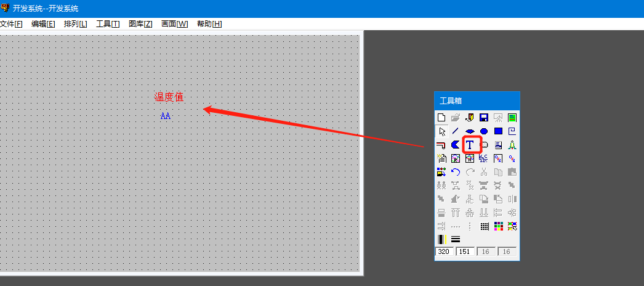Toggle the color palette display icon

[x=498, y=226]
